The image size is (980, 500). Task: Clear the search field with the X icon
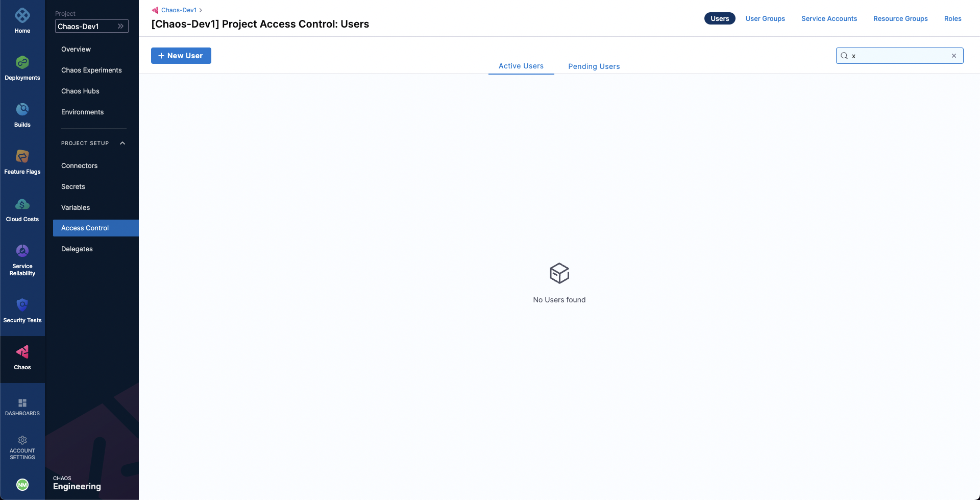point(954,56)
